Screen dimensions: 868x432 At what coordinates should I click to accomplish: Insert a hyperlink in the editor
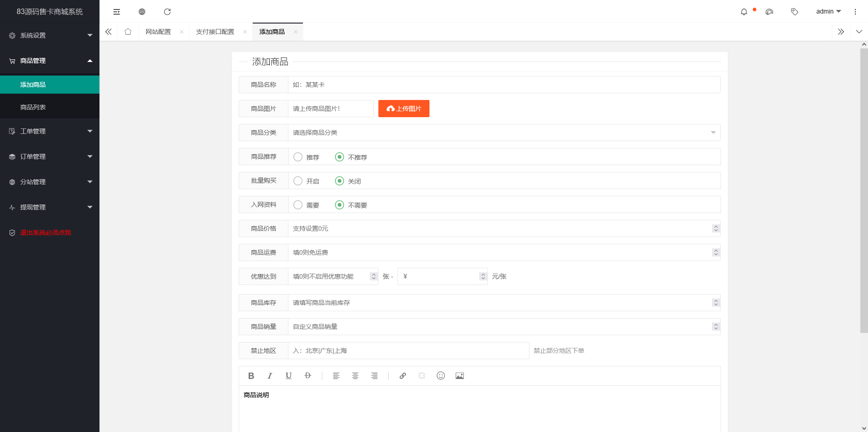[x=403, y=375]
